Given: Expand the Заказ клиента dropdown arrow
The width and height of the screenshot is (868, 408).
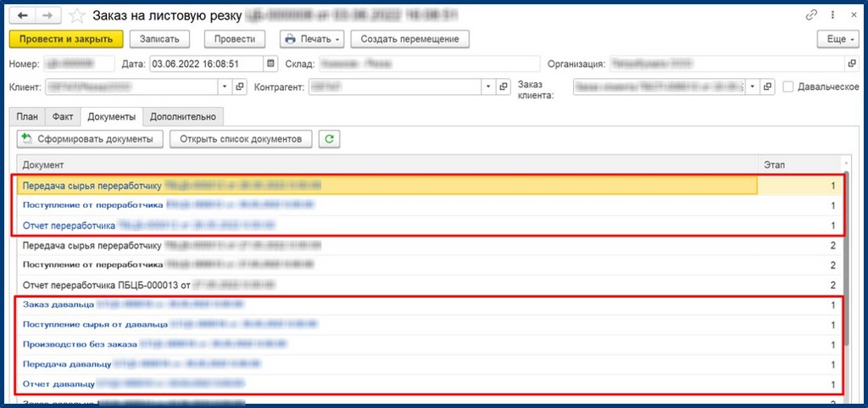Looking at the screenshot, I should (753, 87).
